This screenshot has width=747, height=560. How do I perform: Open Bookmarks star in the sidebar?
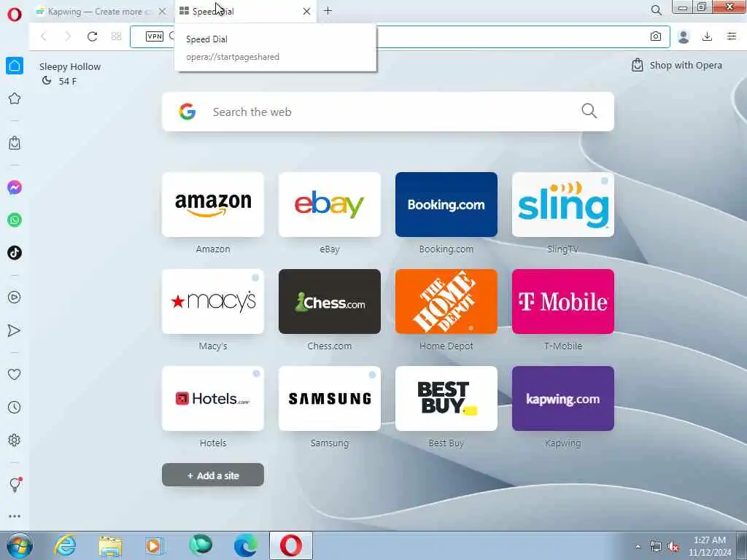[15, 98]
